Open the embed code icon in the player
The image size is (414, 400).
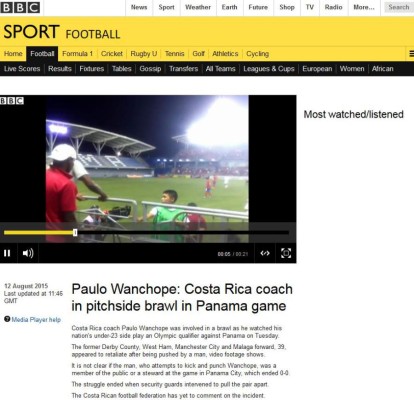(265, 253)
